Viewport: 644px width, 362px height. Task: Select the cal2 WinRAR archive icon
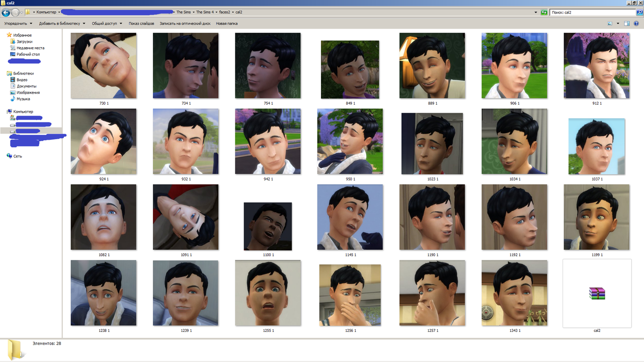pyautogui.click(x=597, y=293)
